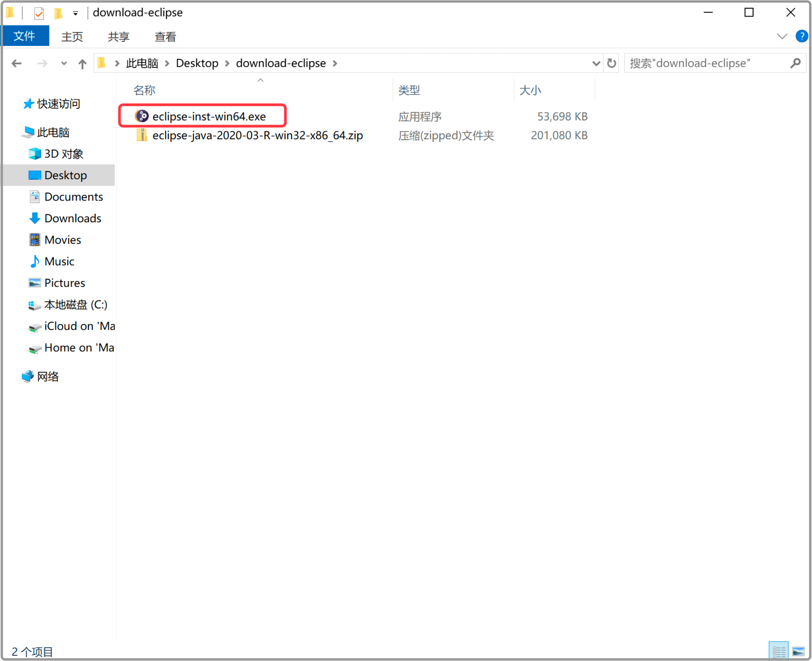The image size is (812, 661).
Task: Open the recent locations dropdown arrow
Action: pyautogui.click(x=64, y=63)
